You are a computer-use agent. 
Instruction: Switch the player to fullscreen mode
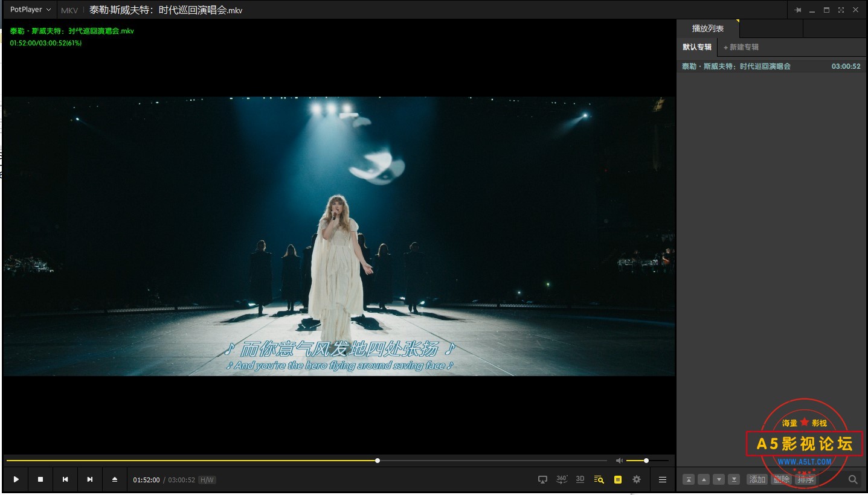pyautogui.click(x=841, y=10)
